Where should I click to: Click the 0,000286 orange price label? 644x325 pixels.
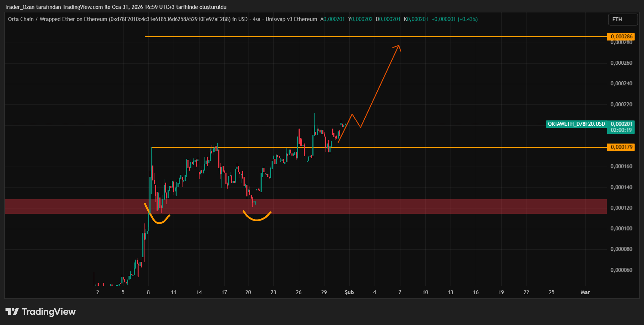tap(621, 37)
